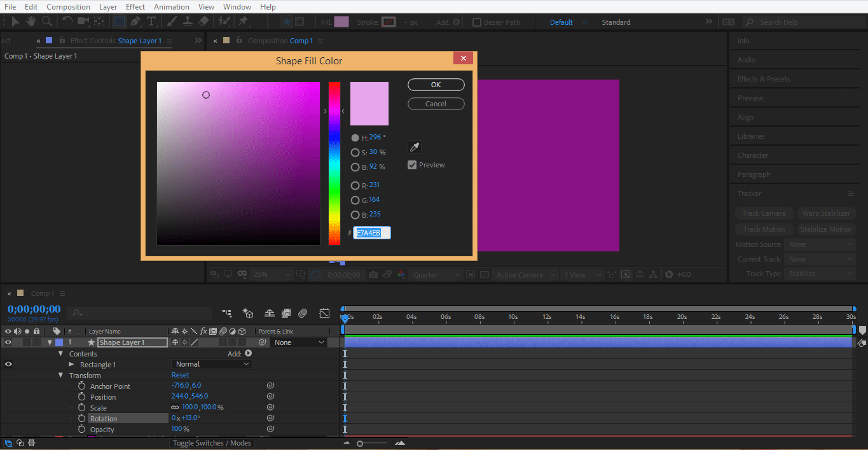Expand the Rectangle 1 group
868x450 pixels.
pyautogui.click(x=72, y=365)
